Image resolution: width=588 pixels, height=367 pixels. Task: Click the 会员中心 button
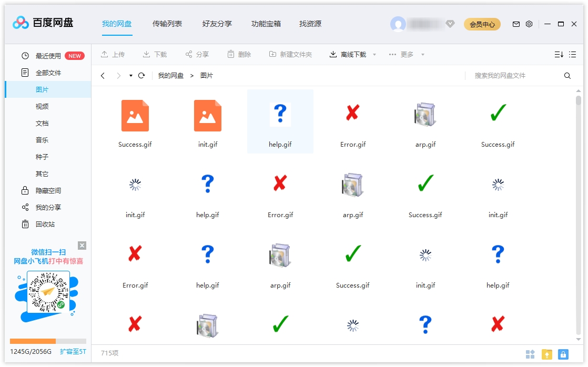(x=482, y=24)
